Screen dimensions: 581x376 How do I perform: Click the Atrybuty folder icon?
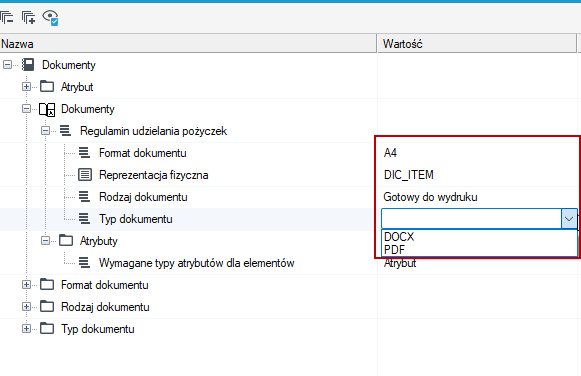point(66,240)
